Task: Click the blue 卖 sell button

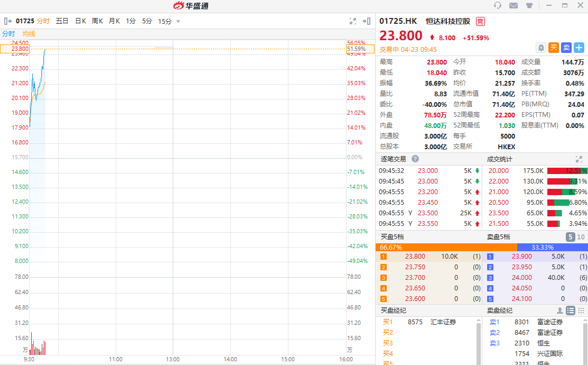Action: pyautogui.click(x=566, y=48)
